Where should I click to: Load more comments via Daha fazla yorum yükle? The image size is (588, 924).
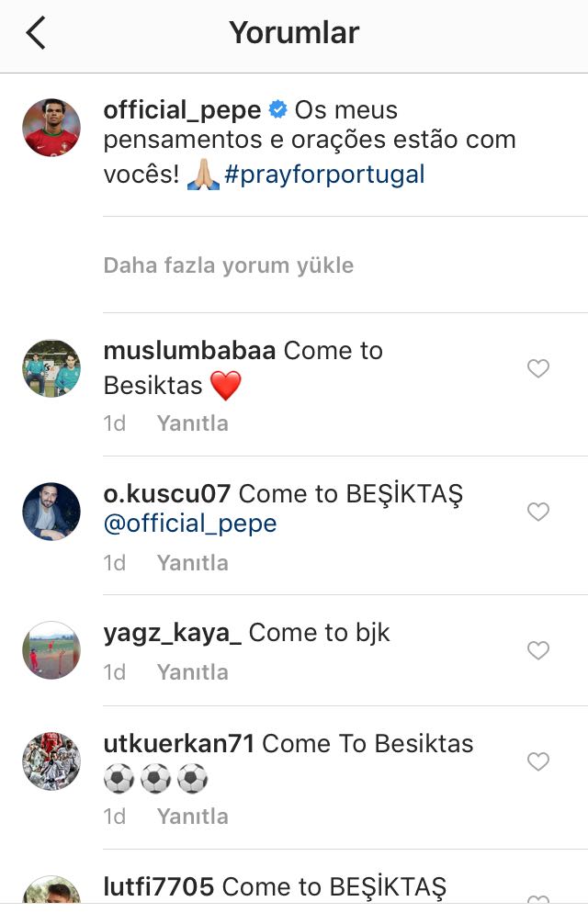pos(229,265)
